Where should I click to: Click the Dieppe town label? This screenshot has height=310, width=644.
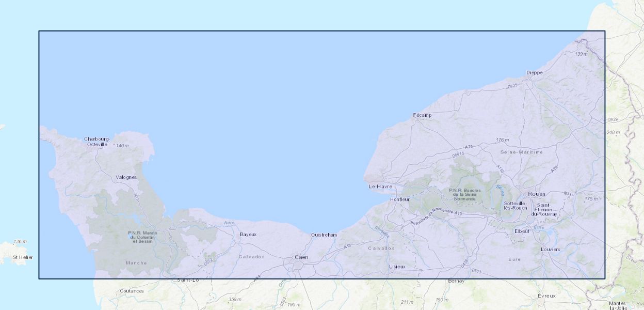[534, 73]
